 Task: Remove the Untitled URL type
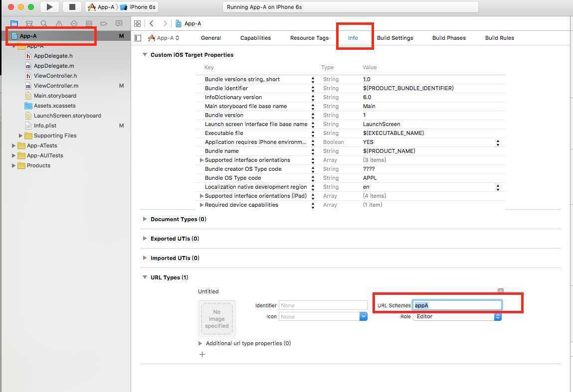(x=501, y=290)
